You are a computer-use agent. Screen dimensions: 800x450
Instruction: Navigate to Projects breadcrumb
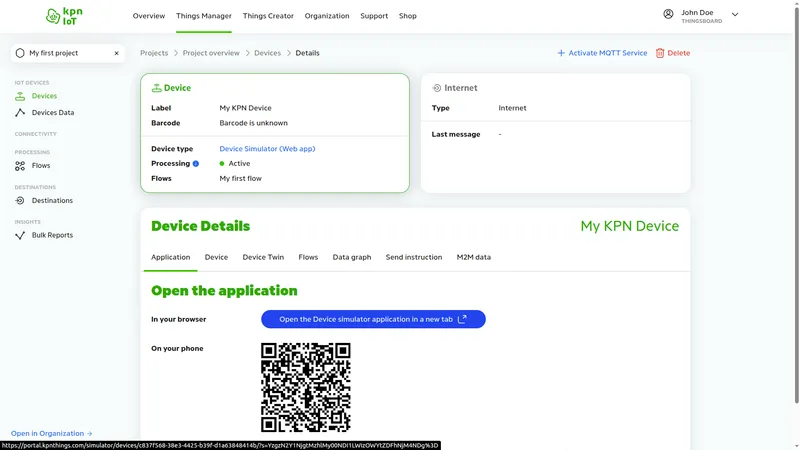coord(154,53)
